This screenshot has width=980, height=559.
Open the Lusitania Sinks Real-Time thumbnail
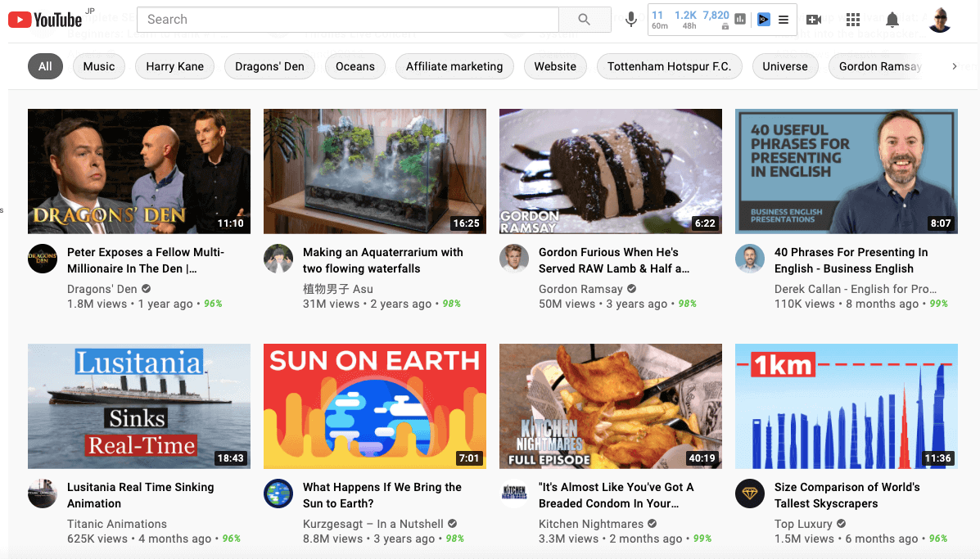point(138,406)
